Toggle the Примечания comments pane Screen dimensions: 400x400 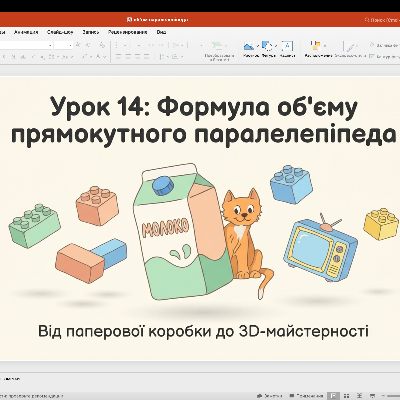tap(306, 396)
